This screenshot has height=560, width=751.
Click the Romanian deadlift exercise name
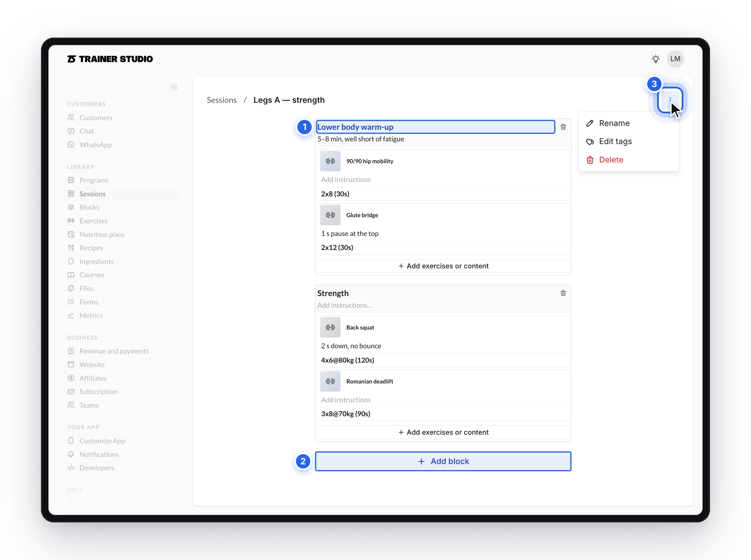coord(370,381)
